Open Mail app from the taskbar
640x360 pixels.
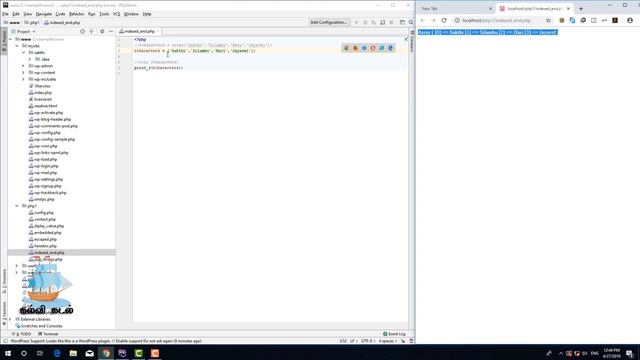(x=89, y=353)
